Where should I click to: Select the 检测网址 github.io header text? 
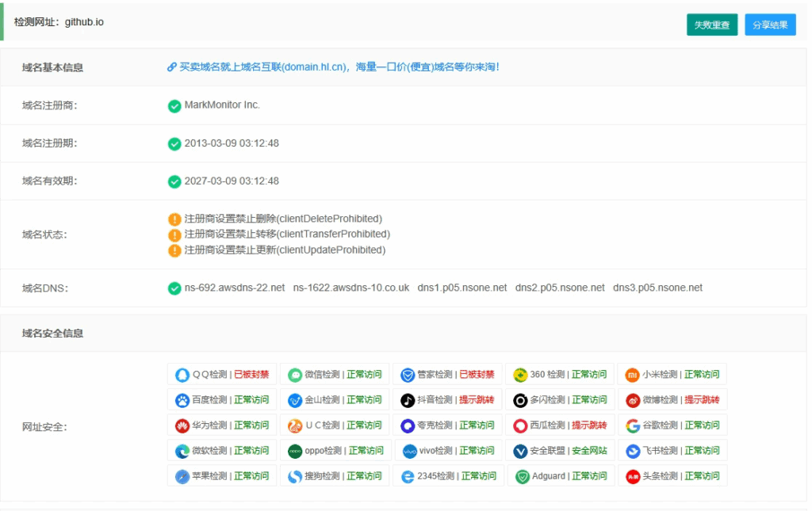tap(59, 22)
